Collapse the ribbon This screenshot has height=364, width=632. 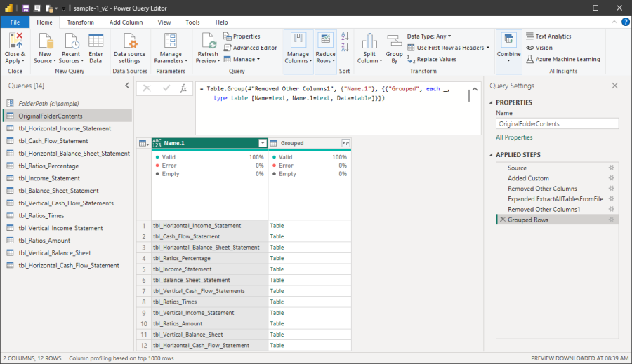(614, 22)
